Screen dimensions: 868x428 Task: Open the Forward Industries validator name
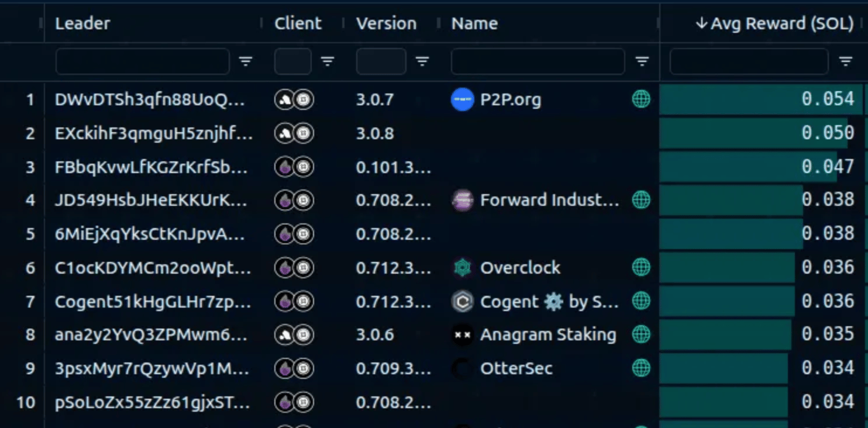549,201
